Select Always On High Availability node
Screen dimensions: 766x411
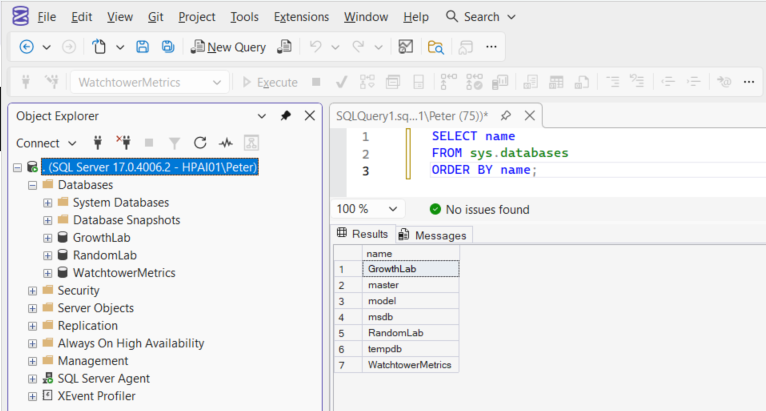point(131,344)
